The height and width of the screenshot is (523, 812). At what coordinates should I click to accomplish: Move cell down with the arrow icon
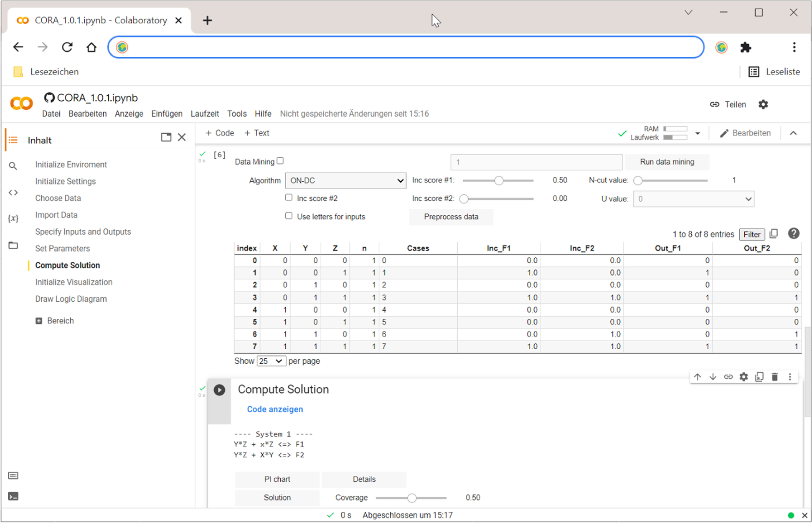713,377
